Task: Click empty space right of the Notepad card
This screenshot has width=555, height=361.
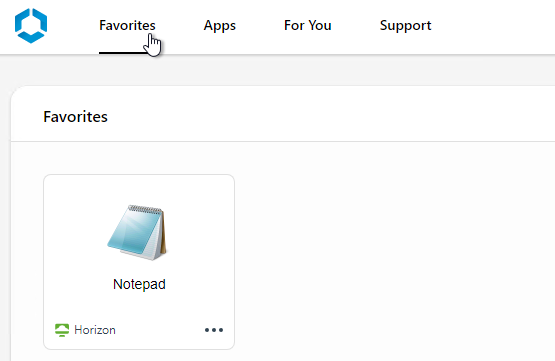Action: (x=389, y=262)
